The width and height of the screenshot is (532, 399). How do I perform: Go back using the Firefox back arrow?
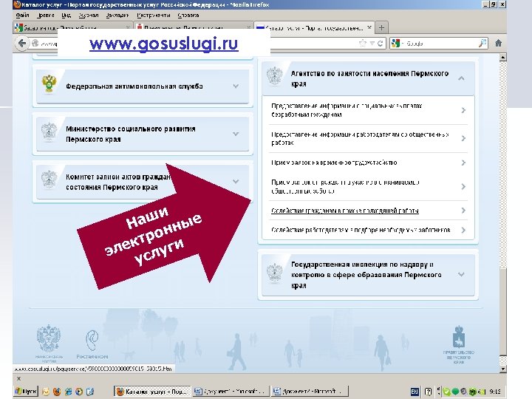point(22,44)
